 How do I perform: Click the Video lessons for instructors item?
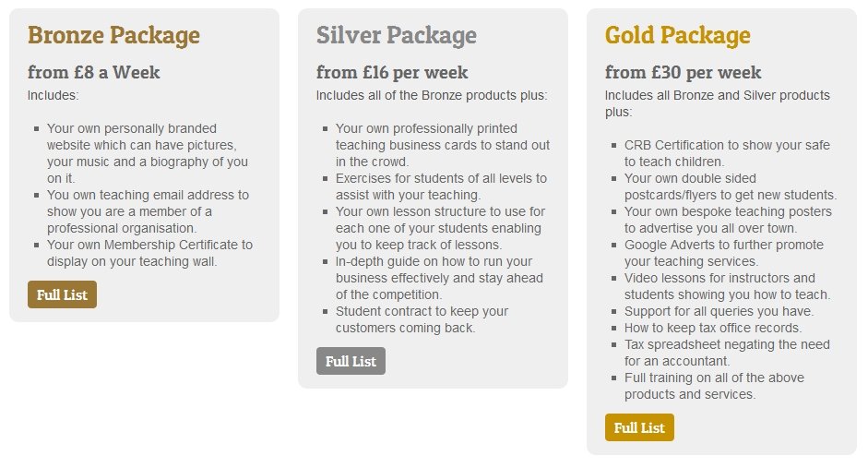[x=728, y=286]
